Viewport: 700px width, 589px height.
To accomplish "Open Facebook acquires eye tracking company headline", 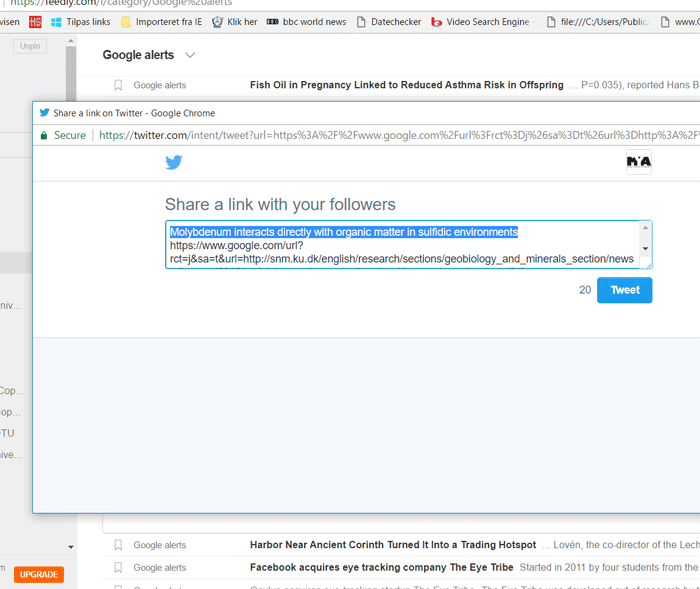I will click(382, 568).
